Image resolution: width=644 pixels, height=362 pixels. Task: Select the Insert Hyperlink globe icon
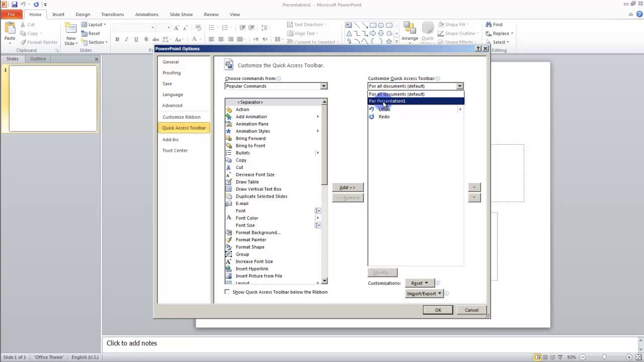229,268
